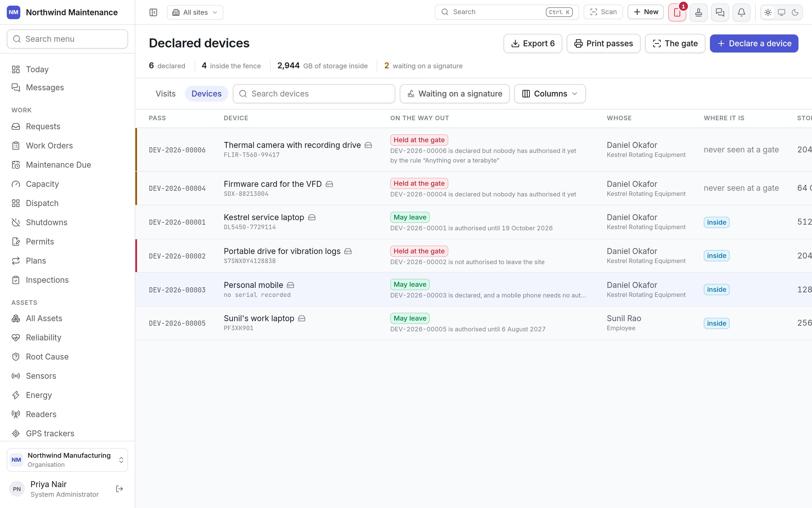812x508 pixels.
Task: Open Maintenance Due sidebar item
Action: (67, 165)
